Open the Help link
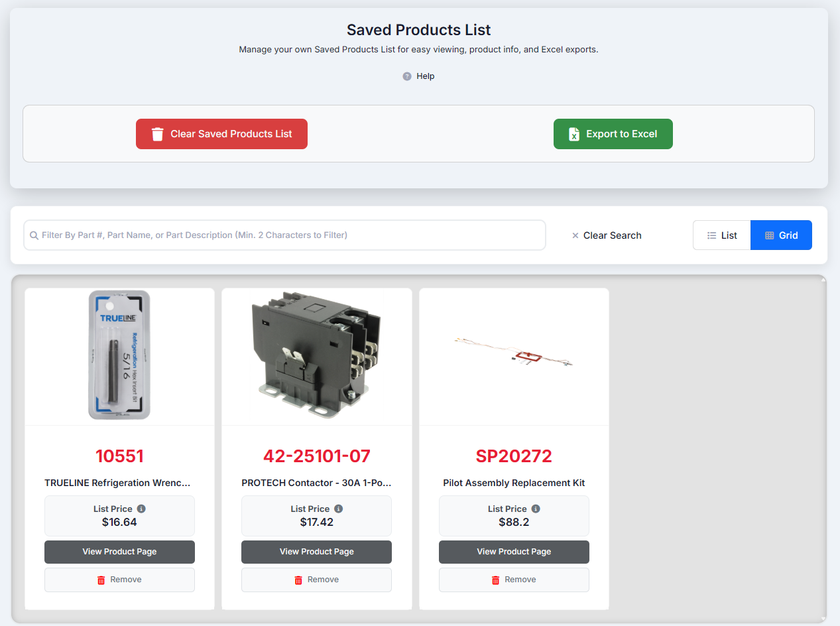The width and height of the screenshot is (840, 626). click(426, 76)
